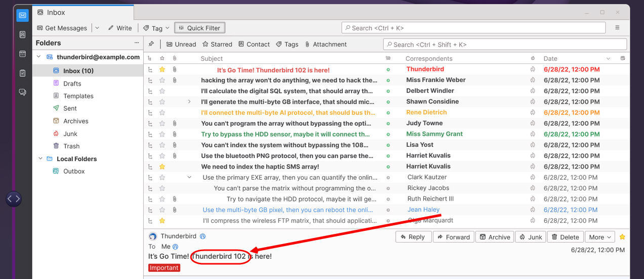Image resolution: width=644 pixels, height=279 pixels.
Task: Click the column picker icon in header
Action: click(x=623, y=58)
